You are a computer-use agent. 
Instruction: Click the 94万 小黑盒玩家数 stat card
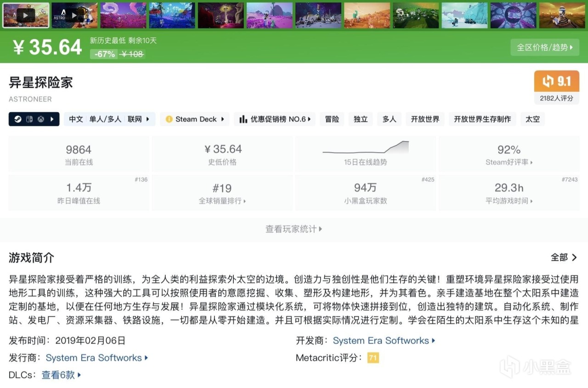(366, 192)
